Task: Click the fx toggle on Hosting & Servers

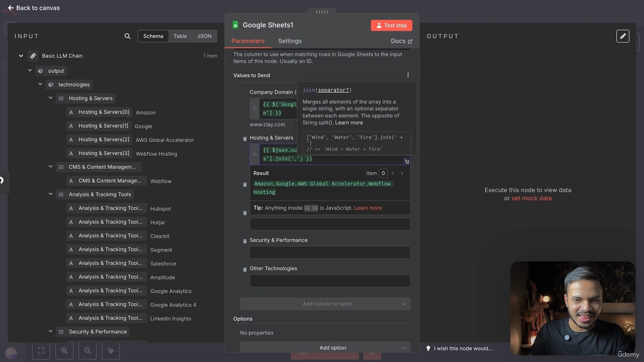Action: tap(255, 155)
